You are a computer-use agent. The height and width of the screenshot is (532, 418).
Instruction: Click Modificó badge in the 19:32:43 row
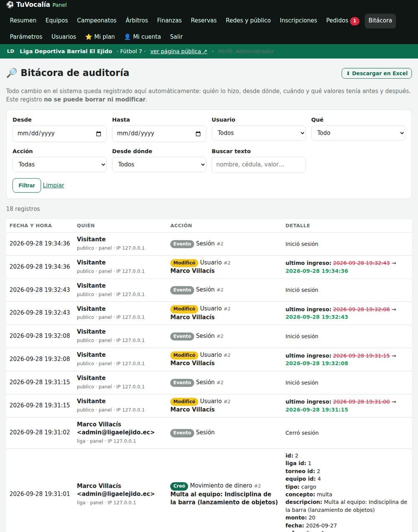coord(184,309)
